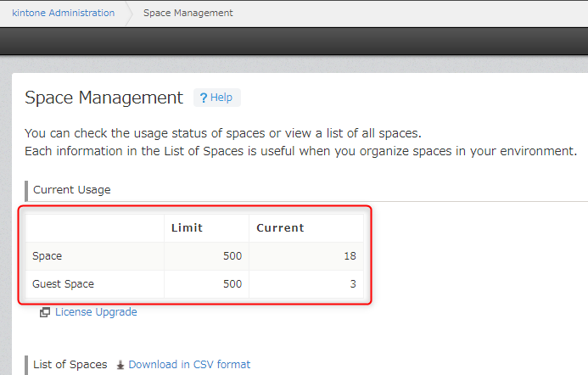Click the Guest Space current value 3
The height and width of the screenshot is (375, 588).
(x=352, y=283)
